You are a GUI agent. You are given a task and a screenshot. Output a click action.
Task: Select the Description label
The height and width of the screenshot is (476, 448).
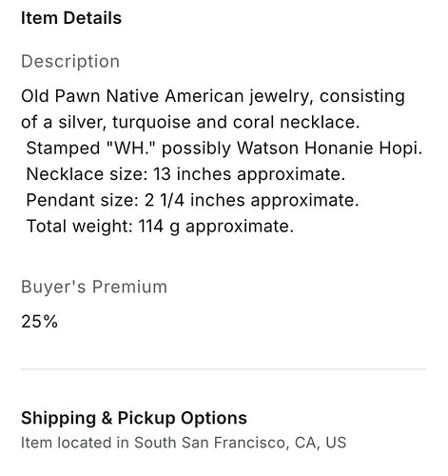70,61
